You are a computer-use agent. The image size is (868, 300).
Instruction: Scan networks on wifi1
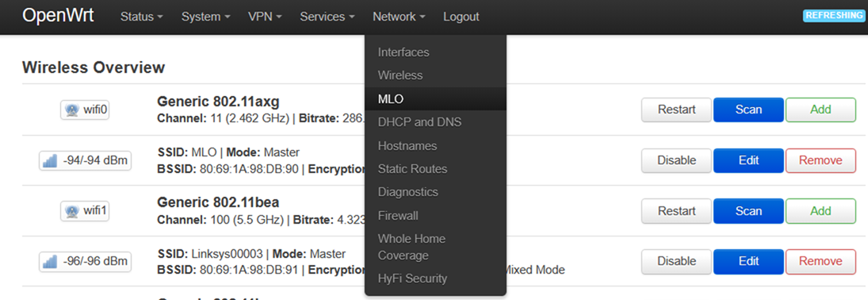tap(748, 211)
